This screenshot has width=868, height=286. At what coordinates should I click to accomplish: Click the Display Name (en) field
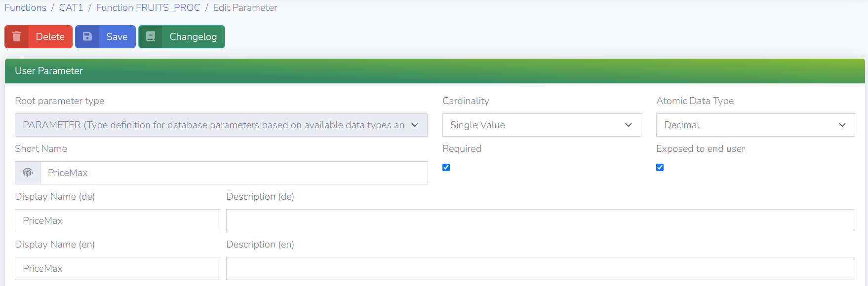click(x=118, y=268)
